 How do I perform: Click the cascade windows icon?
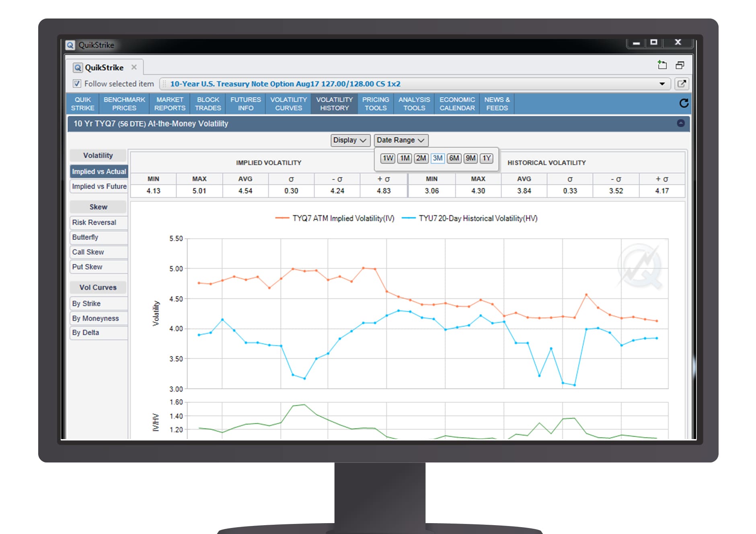[x=680, y=65]
